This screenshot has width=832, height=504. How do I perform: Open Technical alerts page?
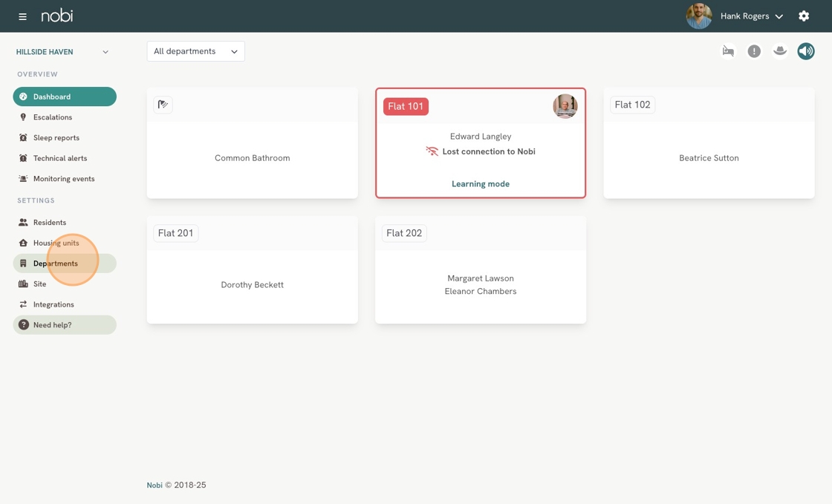(65, 158)
